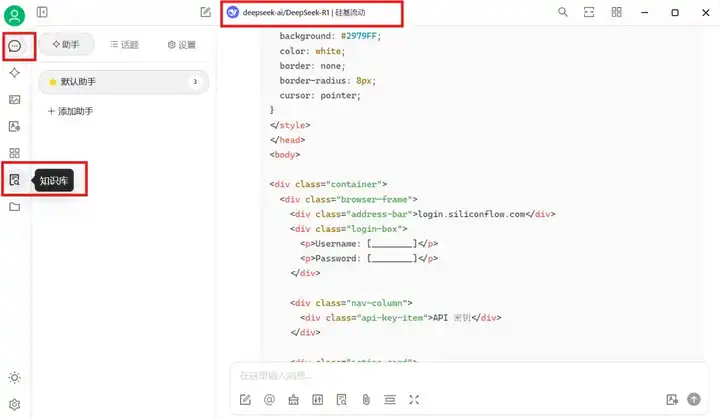Screen dimensions: 720x419
Task: Click the 'border: none;' code line
Action: (x=312, y=66)
